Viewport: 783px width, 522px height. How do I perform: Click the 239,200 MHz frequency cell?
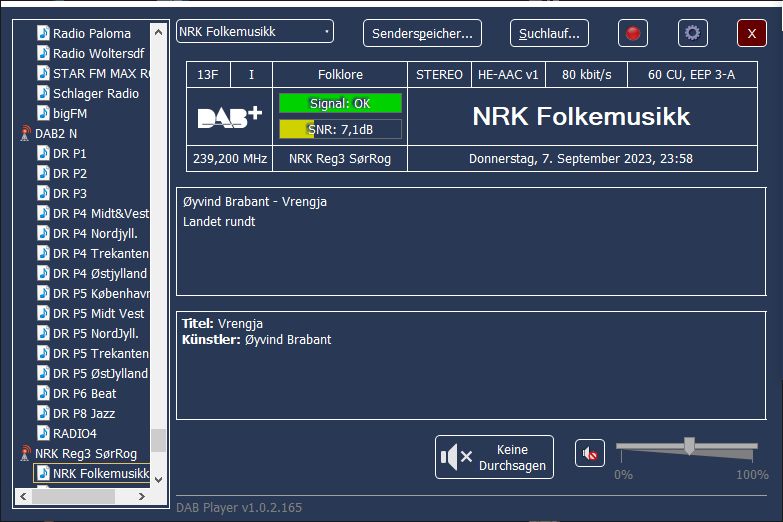tap(230, 159)
